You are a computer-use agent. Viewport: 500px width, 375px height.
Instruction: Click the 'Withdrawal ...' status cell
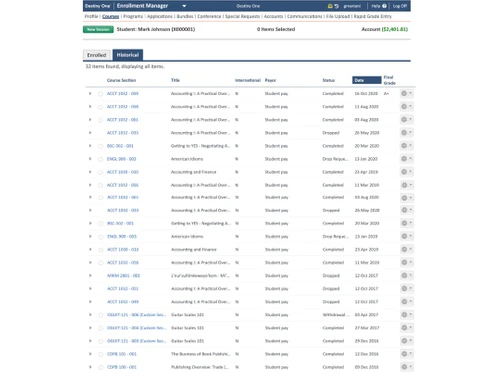point(336,315)
